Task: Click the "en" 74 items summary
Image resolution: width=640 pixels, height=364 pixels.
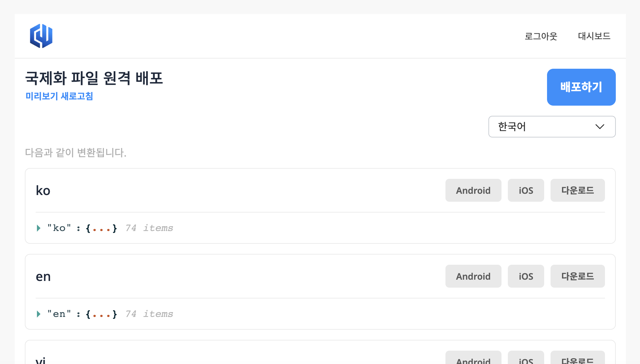Action: pos(149,314)
